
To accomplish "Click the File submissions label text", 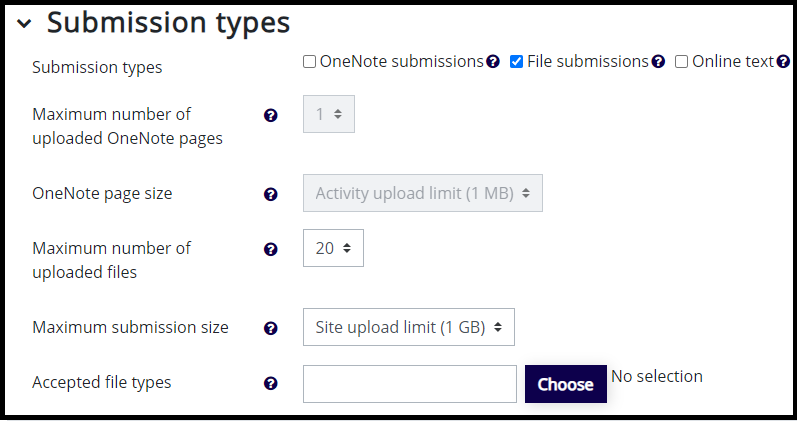I will click(588, 62).
